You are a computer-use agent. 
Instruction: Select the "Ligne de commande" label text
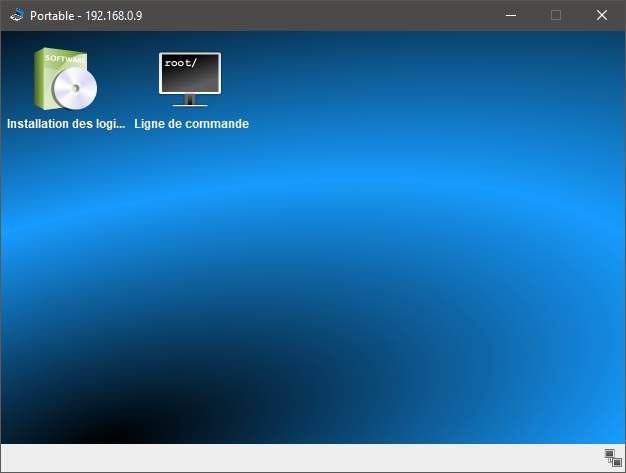[x=191, y=124]
